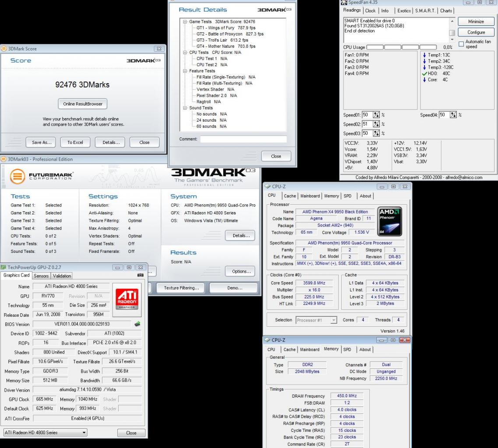Click Save As... in 3DMark Score window
498x448 pixels.
pyautogui.click(x=42, y=142)
